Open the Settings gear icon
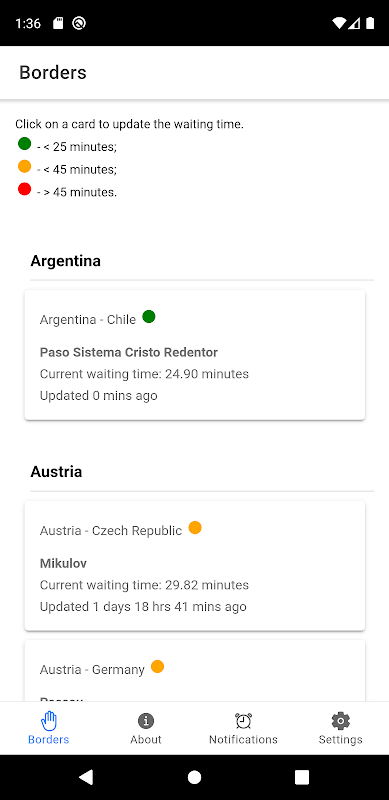The height and width of the screenshot is (800, 389). 341,721
